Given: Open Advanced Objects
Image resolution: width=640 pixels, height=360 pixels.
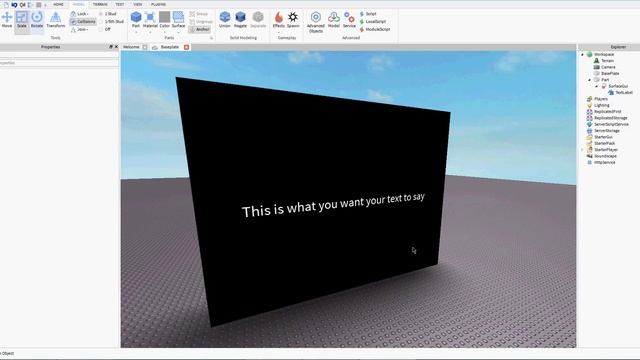Looking at the screenshot, I should click(x=316, y=22).
